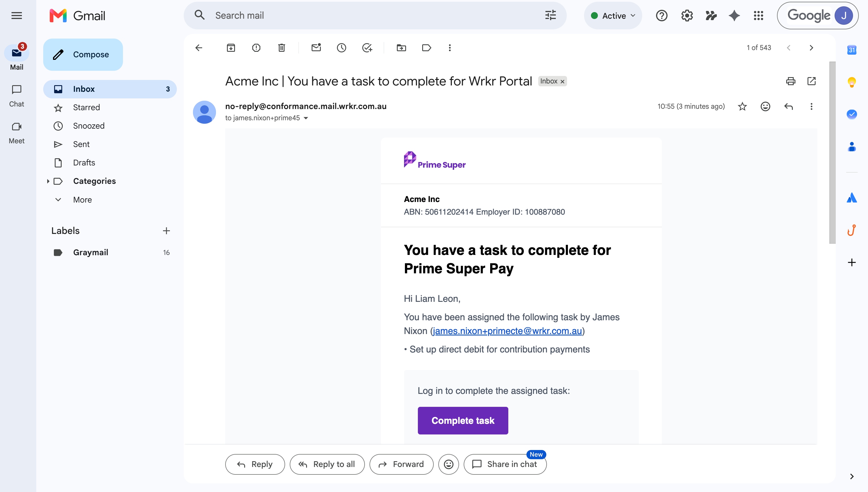Report this message as spam

[x=256, y=48]
